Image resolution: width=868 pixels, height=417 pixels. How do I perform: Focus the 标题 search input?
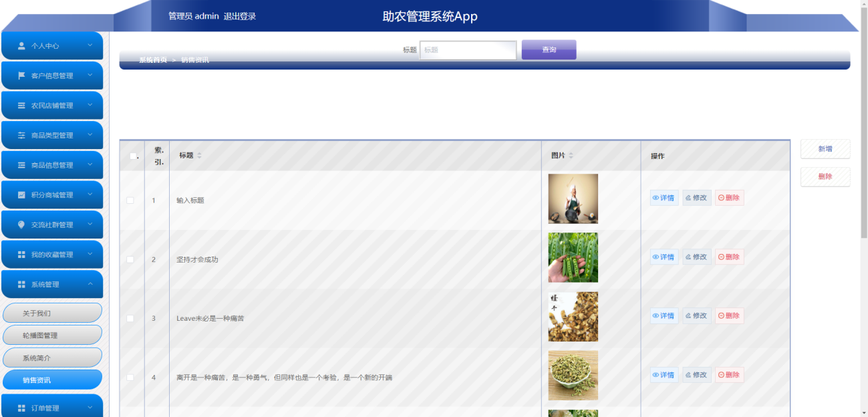(x=468, y=50)
